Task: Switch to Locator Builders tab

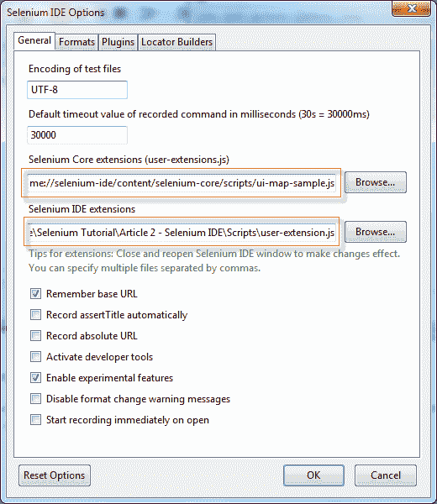Action: 176,42
